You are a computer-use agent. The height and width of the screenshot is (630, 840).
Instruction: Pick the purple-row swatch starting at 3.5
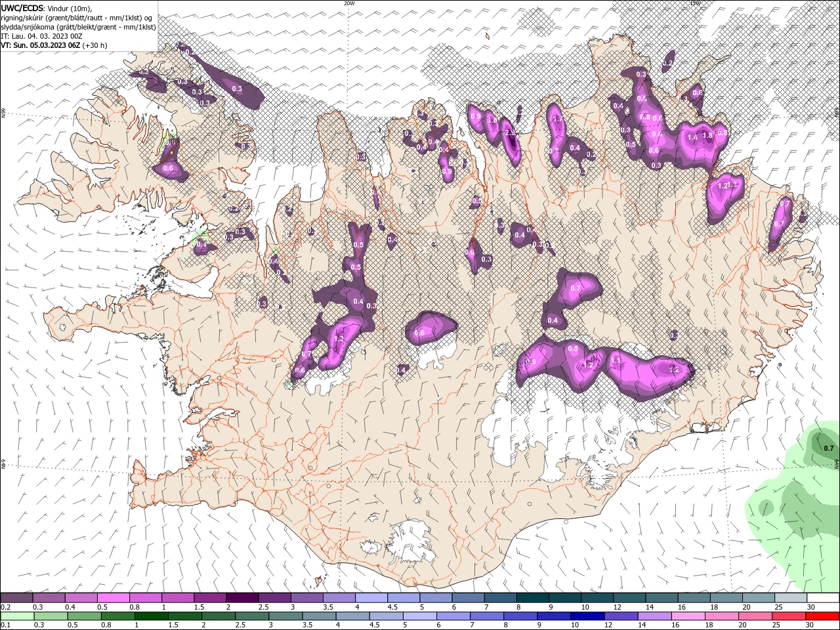[339, 598]
